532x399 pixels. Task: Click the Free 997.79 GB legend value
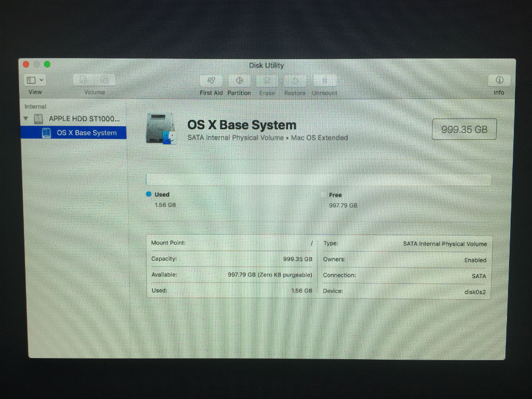pos(343,205)
